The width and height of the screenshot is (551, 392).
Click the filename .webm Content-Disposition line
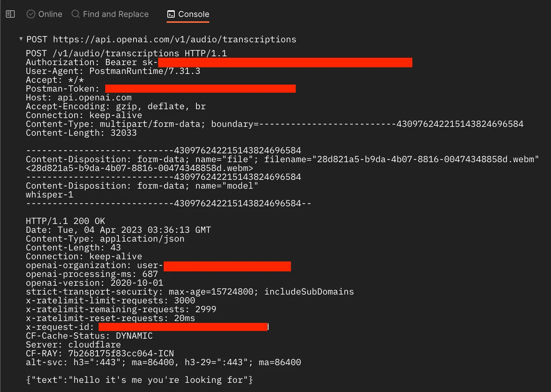(282, 159)
